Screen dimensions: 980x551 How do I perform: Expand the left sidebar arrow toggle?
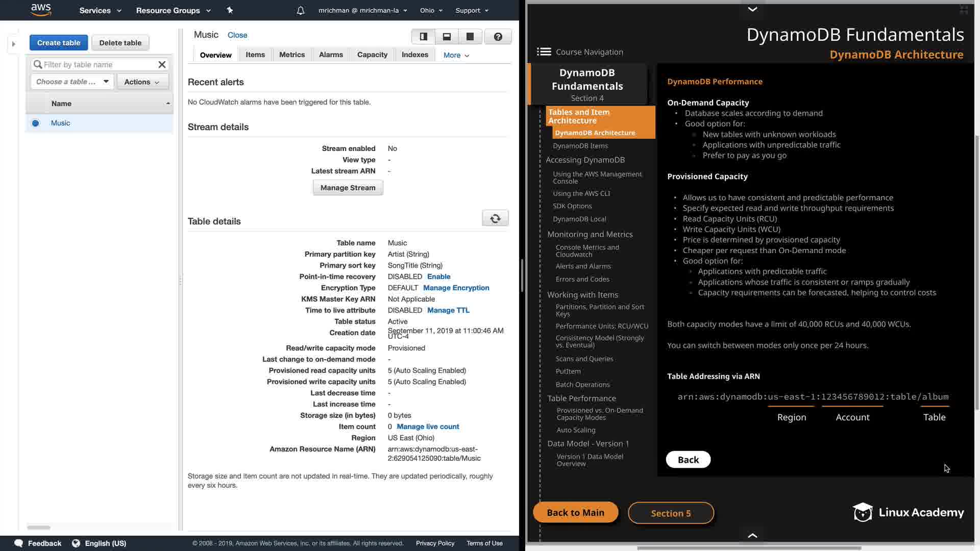click(x=14, y=44)
